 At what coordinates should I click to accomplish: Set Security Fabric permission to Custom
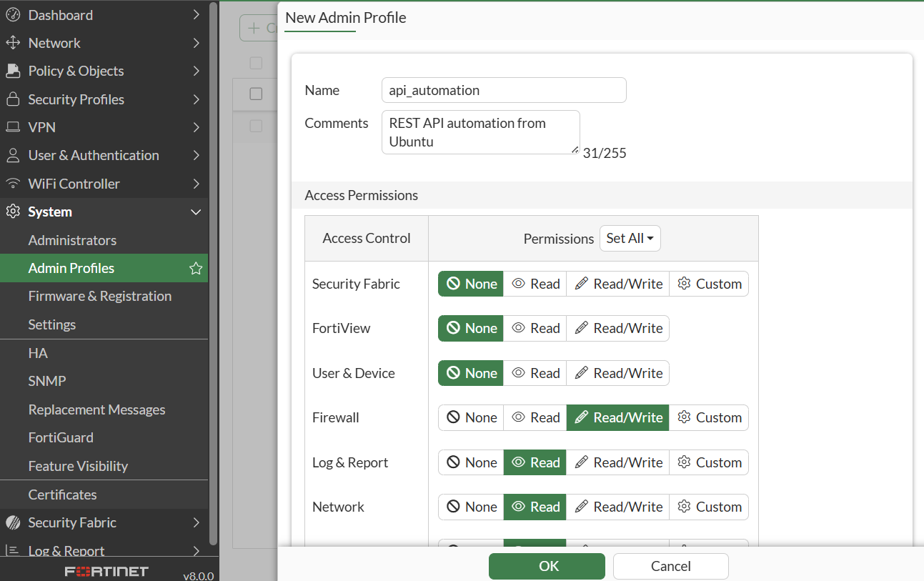pyautogui.click(x=709, y=284)
